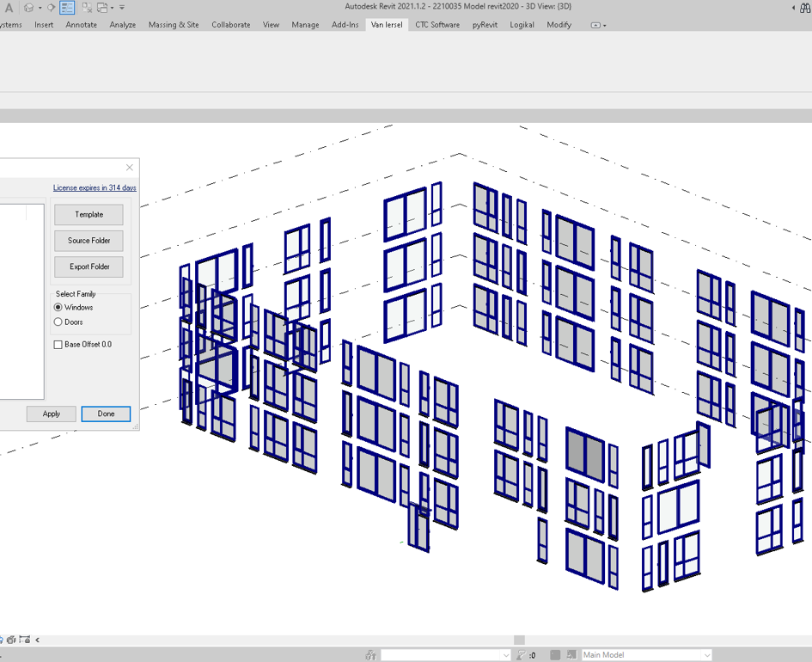Click the Close Inactive Views icon
The height and width of the screenshot is (662, 812).
click(87, 8)
